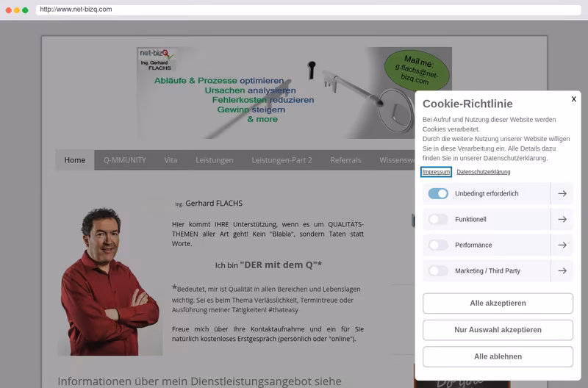The height and width of the screenshot is (388, 588).
Task: Open the Leistungen menu item
Action: [x=215, y=160]
